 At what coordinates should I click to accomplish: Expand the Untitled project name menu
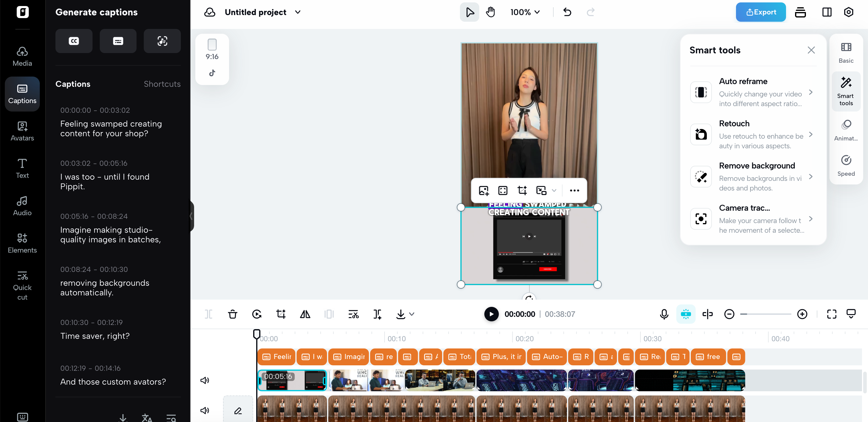297,12
